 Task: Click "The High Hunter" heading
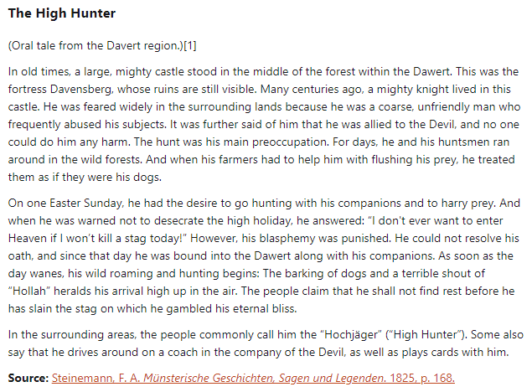(x=62, y=13)
